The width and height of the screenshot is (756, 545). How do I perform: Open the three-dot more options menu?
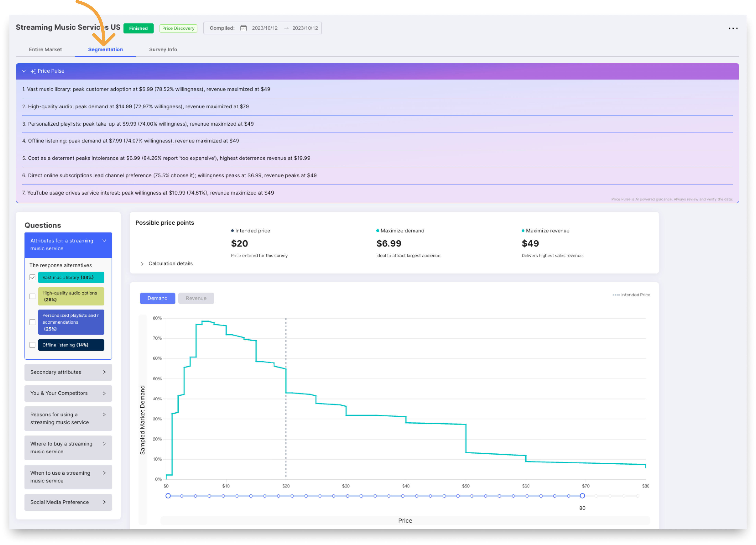(733, 28)
